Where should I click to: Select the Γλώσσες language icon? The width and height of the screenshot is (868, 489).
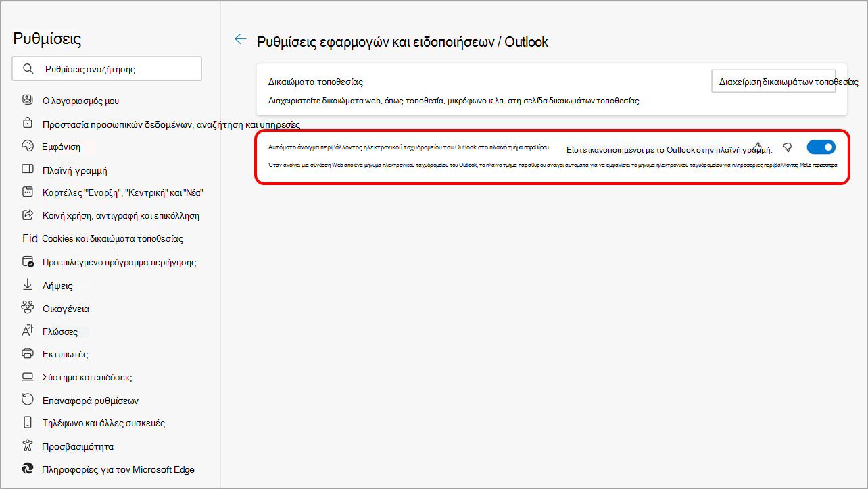[x=28, y=331]
